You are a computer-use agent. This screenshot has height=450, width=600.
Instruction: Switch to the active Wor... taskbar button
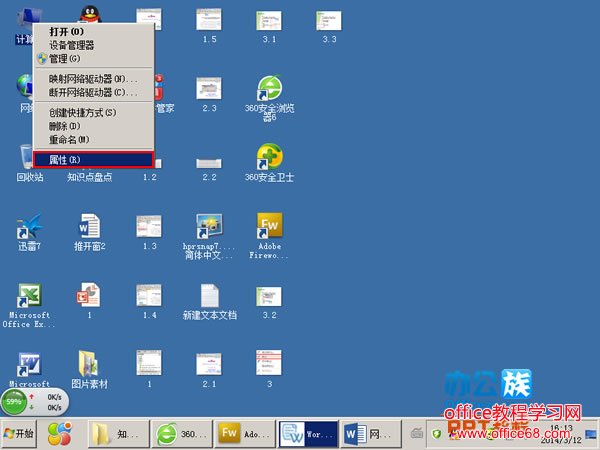308,434
